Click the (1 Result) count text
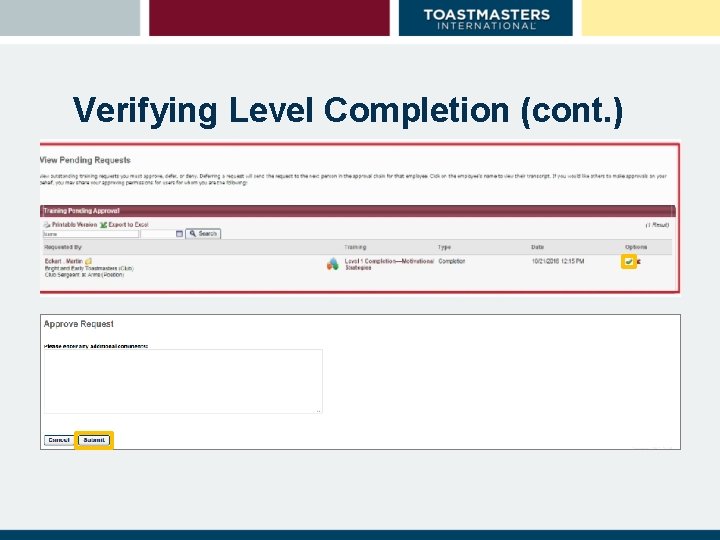 (657, 225)
